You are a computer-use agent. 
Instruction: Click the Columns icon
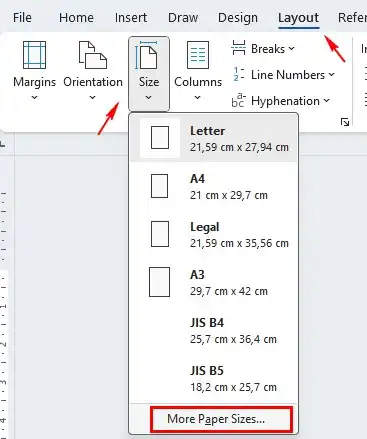[198, 55]
